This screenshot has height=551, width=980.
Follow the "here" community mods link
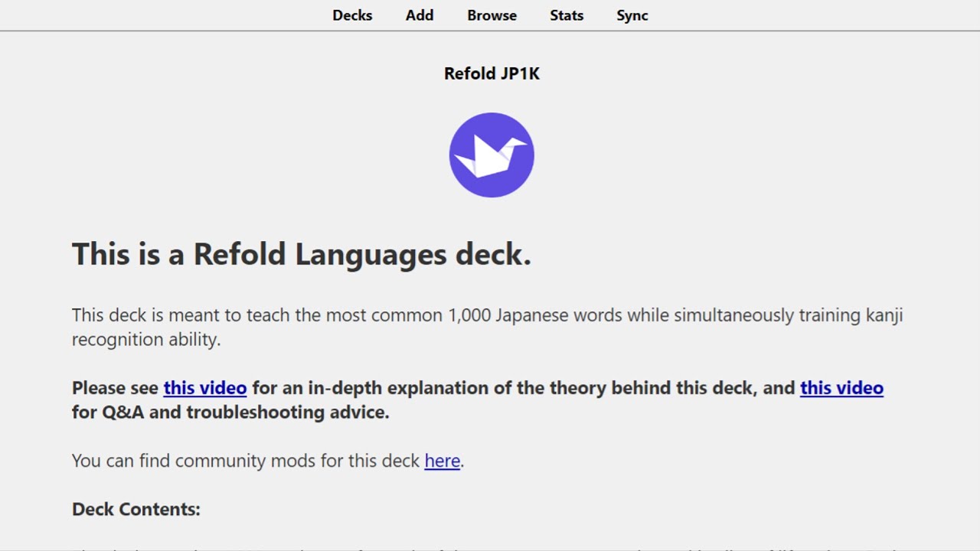tap(442, 461)
